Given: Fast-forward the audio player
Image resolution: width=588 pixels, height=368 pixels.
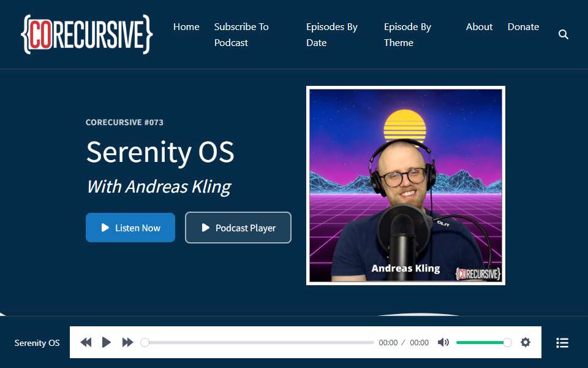Looking at the screenshot, I should point(127,342).
